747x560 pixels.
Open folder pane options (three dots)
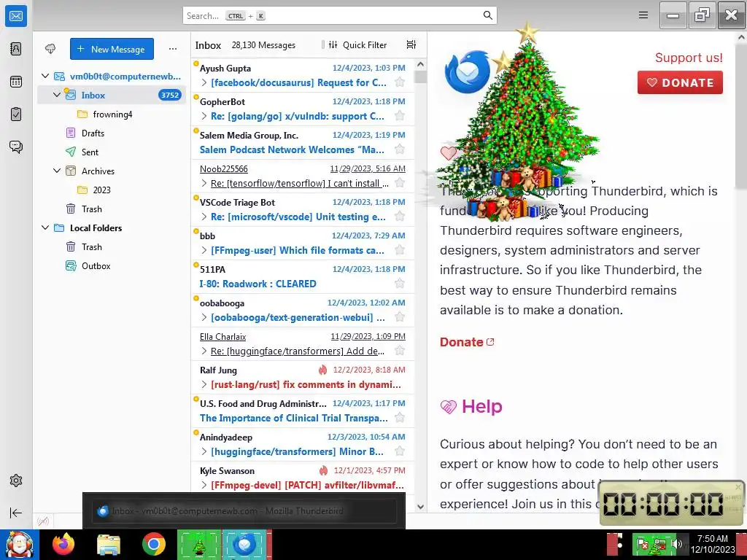click(173, 49)
